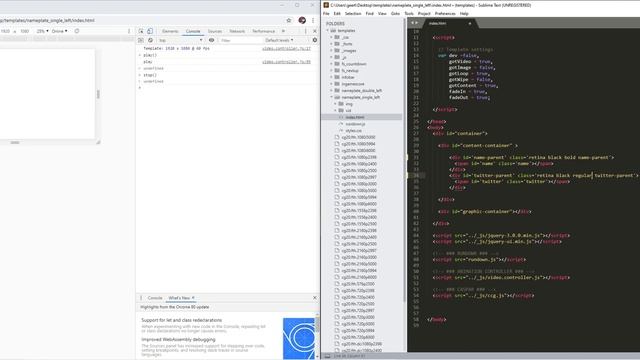Screen dimensions: 640x360
Task: Expand the img subfolder
Action: (336, 104)
